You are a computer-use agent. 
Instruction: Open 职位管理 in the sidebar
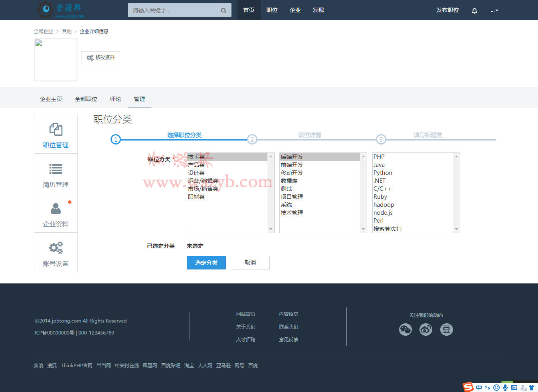56,134
